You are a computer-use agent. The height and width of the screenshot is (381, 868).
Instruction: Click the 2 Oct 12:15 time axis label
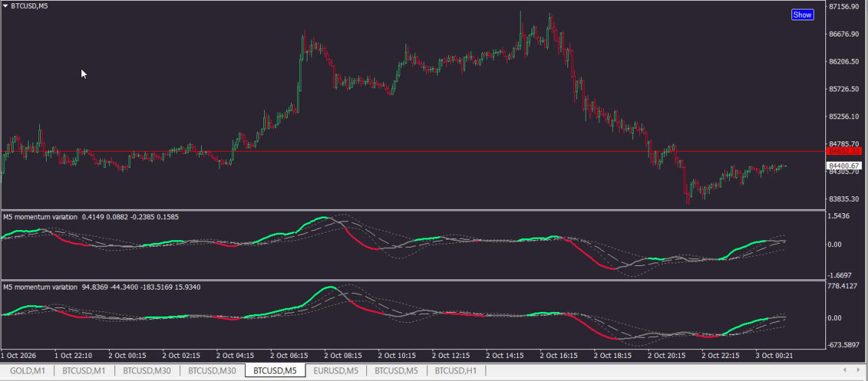click(451, 355)
